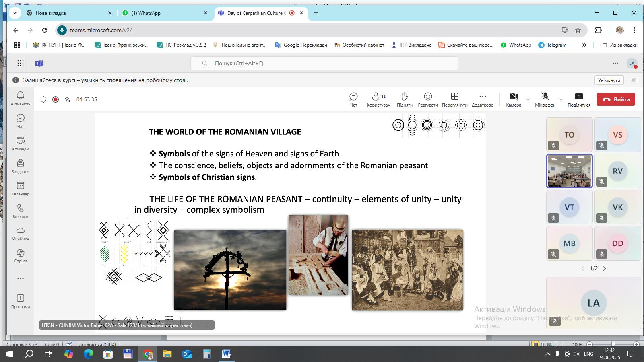The width and height of the screenshot is (644, 362).
Task: Click the meeting shield security icon
Action: 43,99
